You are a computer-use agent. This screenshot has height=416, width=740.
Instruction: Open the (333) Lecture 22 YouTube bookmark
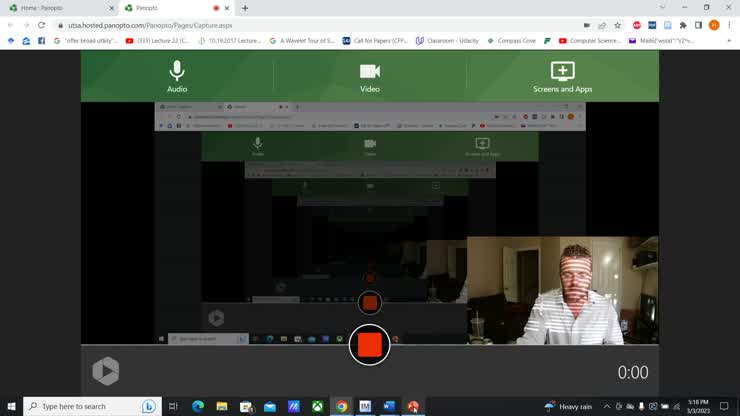[158, 41]
